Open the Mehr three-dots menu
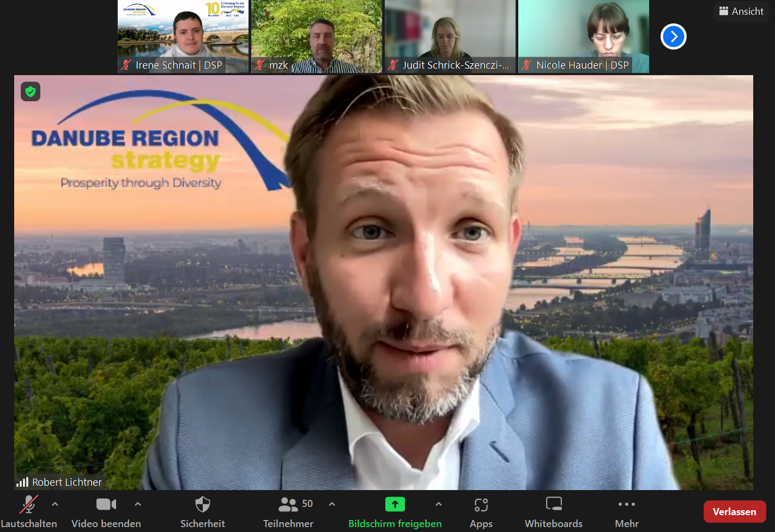Screen dimensions: 775x532 (626, 511)
